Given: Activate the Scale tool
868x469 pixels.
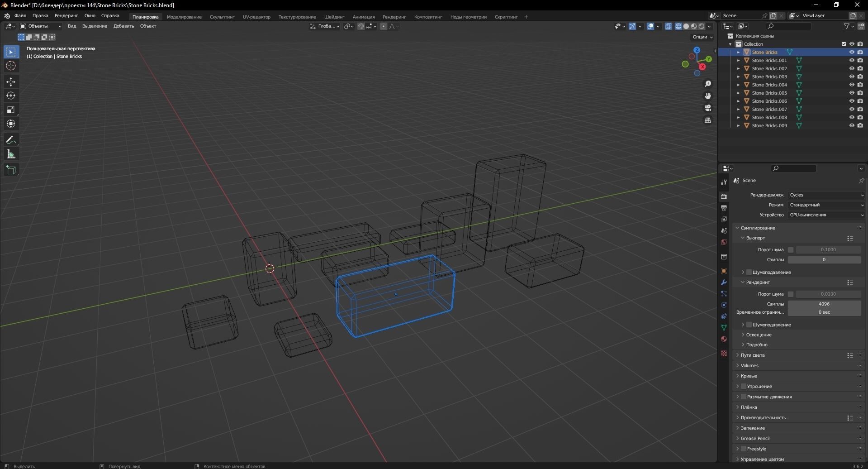Looking at the screenshot, I should [x=11, y=110].
